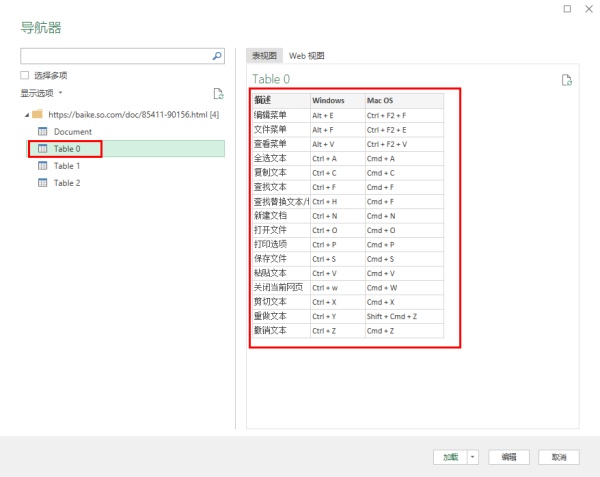Viewport: 600px width, 477px height.
Task: Click the Ctrl + A cell
Action: pos(338,158)
